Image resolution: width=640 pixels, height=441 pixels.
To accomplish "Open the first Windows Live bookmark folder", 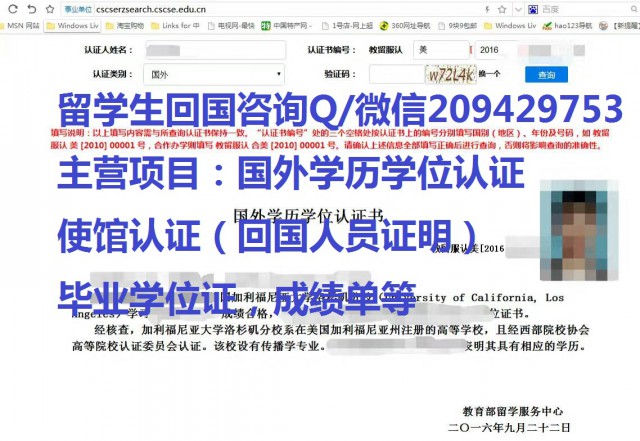I will [76, 25].
